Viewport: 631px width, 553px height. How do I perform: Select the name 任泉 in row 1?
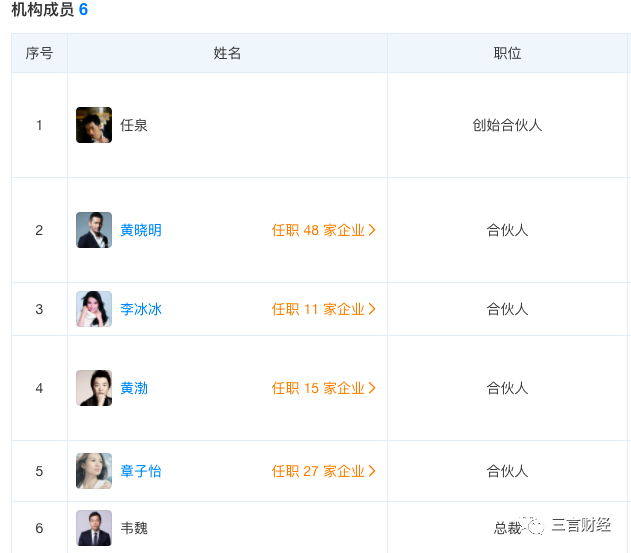point(134,126)
